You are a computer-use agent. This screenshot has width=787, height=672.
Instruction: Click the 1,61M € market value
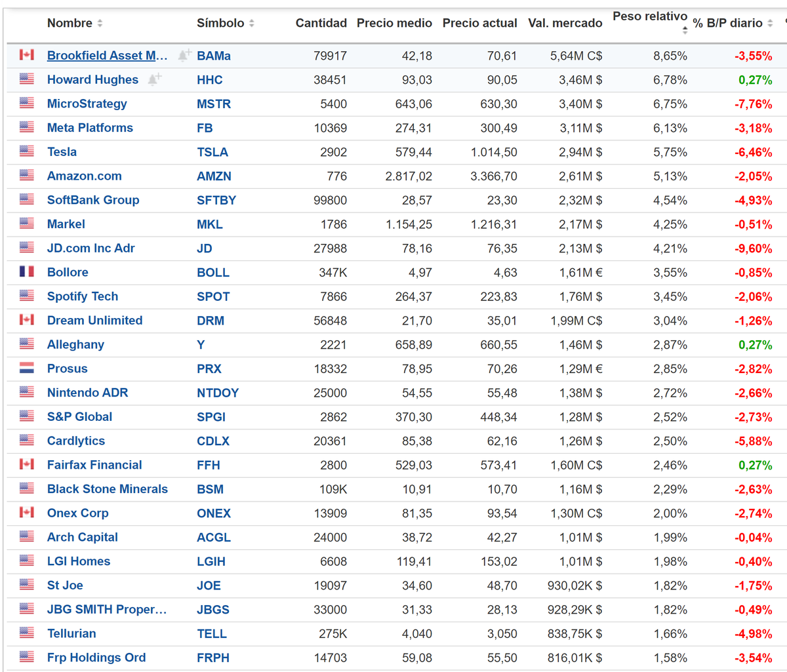(x=580, y=273)
